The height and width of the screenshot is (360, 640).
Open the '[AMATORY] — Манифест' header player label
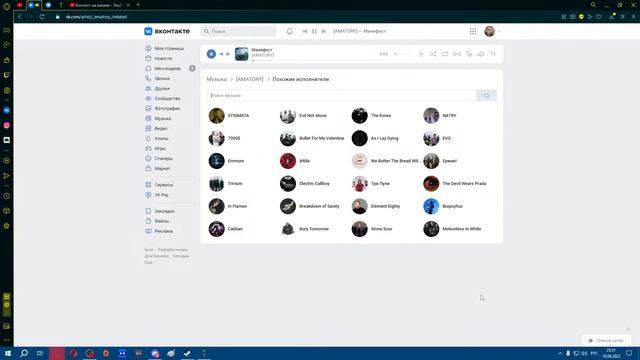click(359, 31)
